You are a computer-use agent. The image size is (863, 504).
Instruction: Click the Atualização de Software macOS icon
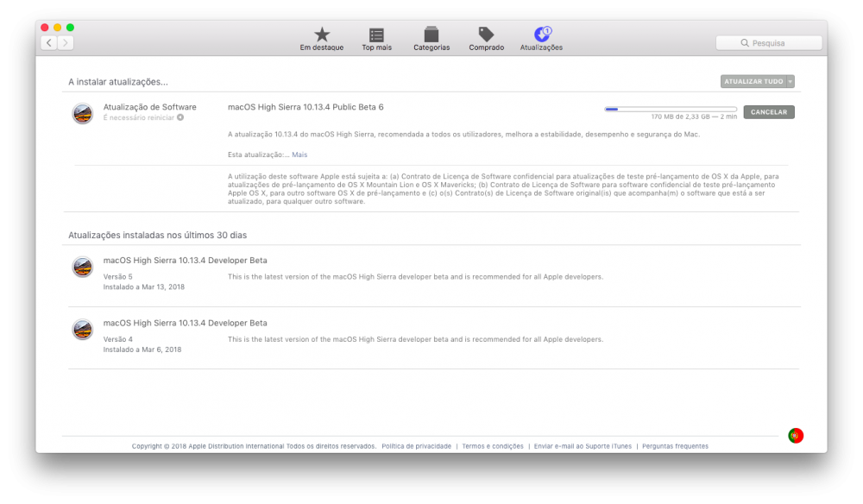pyautogui.click(x=83, y=113)
